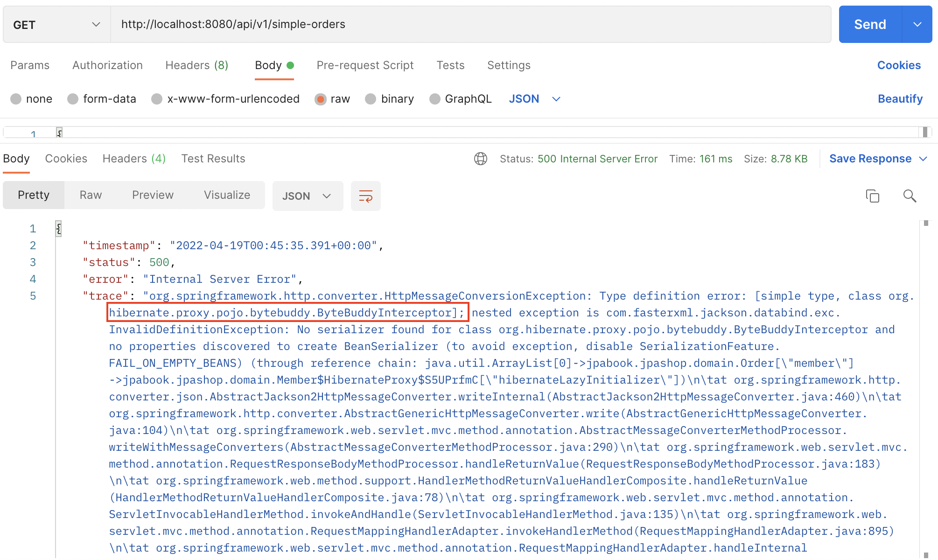This screenshot has height=560, width=938.
Task: Select the raw body type radio
Action: (321, 99)
